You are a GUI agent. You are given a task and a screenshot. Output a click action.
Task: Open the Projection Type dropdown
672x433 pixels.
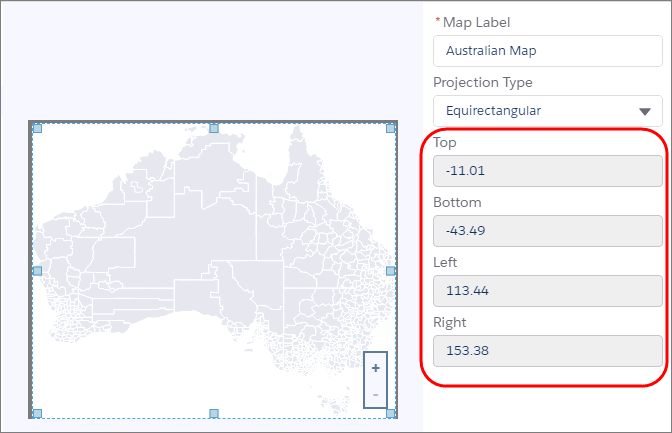tap(548, 111)
